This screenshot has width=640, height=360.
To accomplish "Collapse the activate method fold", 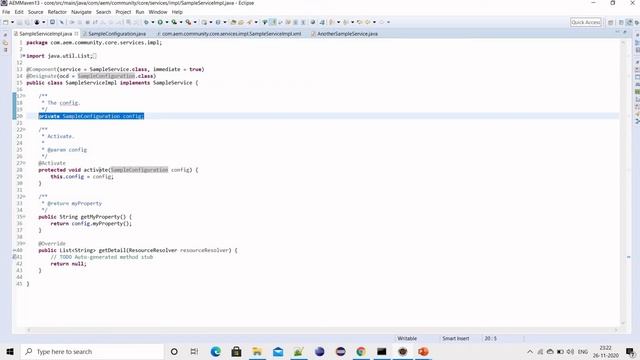I will (x=24, y=163).
